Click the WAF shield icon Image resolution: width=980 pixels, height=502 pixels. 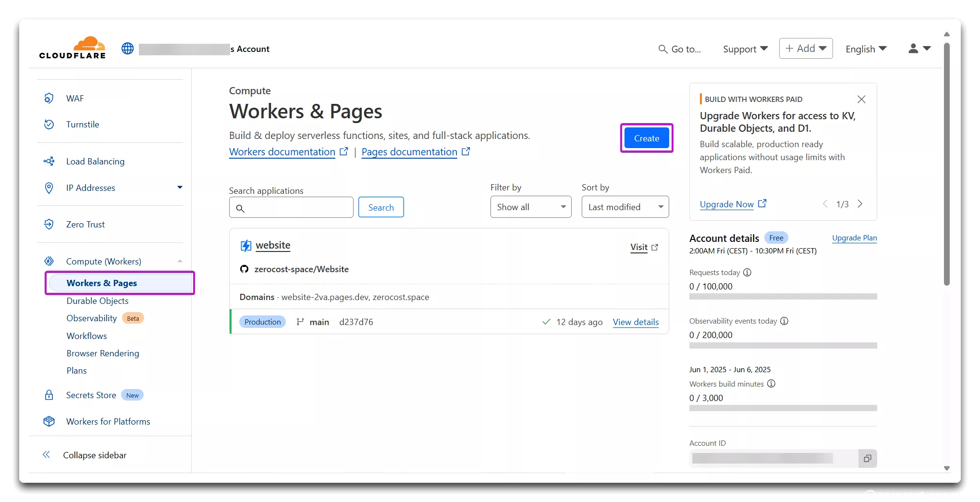[x=49, y=98]
